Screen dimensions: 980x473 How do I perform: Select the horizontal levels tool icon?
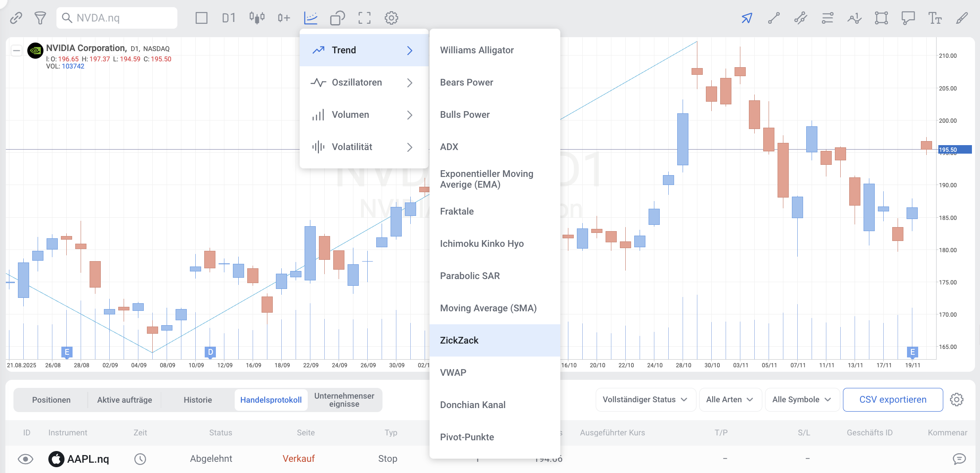point(828,18)
